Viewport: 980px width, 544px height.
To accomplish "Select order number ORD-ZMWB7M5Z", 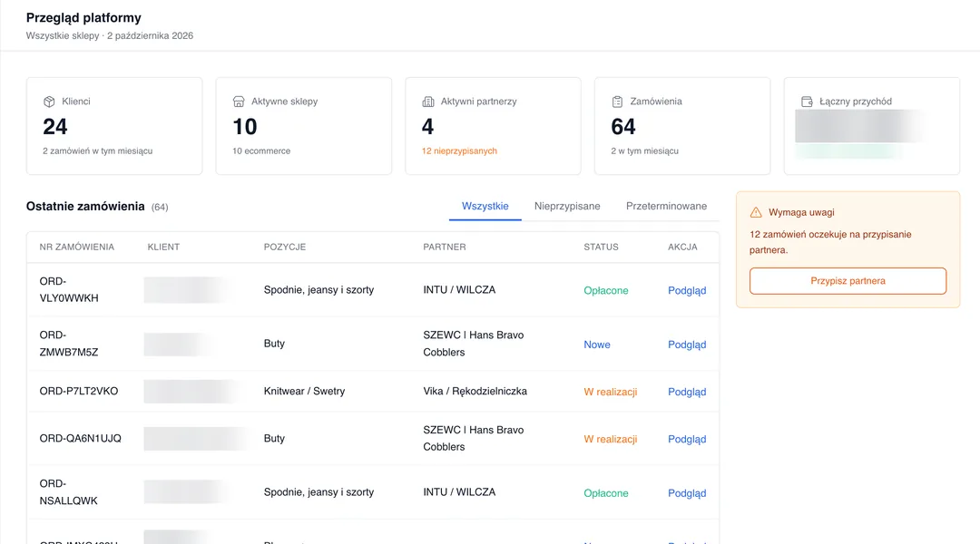I will 69,344.
